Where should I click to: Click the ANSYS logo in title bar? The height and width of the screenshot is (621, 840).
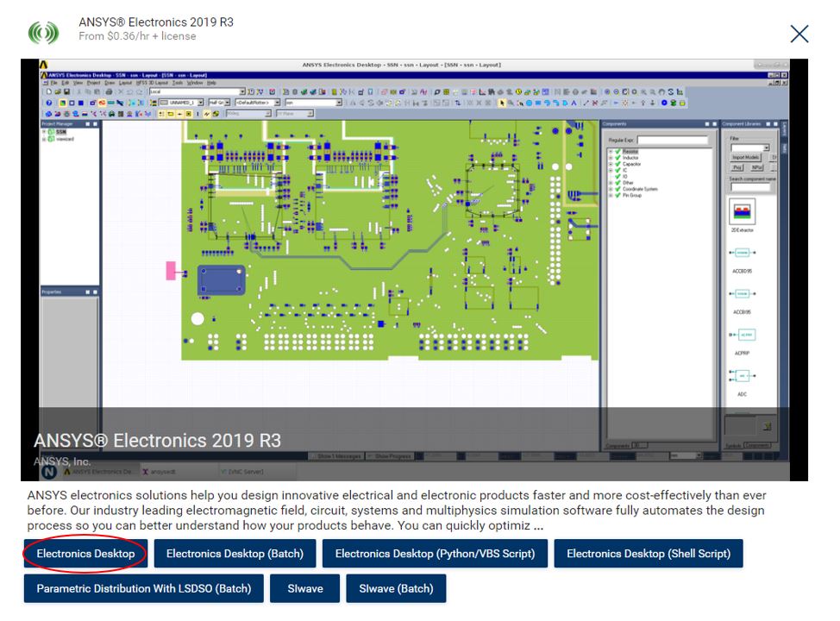coord(45,65)
